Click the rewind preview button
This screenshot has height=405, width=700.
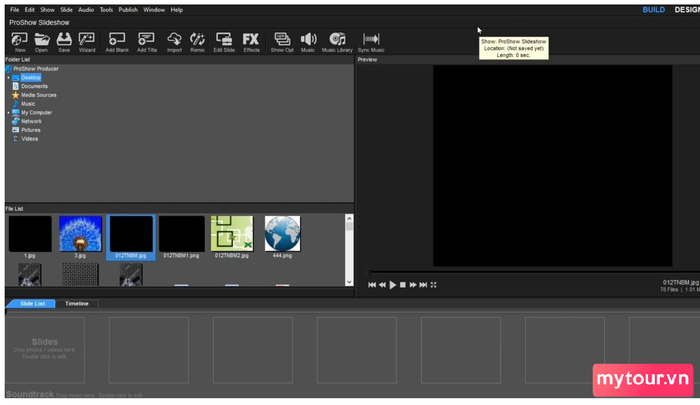382,285
